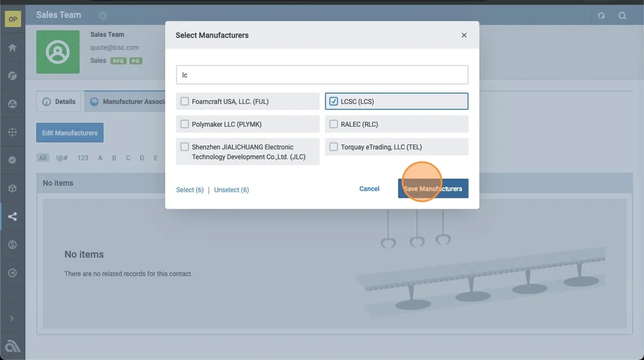Viewport: 644px width, 360px height.
Task: Expand the sidebar using the chevron arrow
Action: click(12, 318)
